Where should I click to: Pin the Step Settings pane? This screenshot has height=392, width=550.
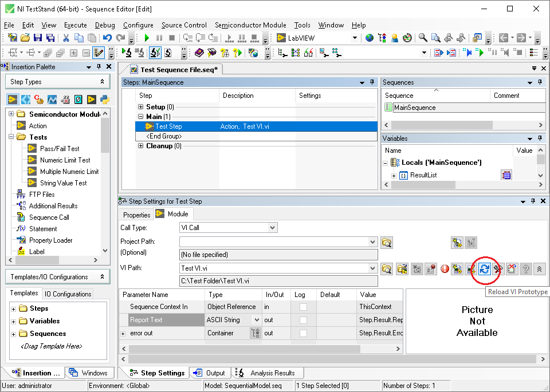[x=533, y=201]
